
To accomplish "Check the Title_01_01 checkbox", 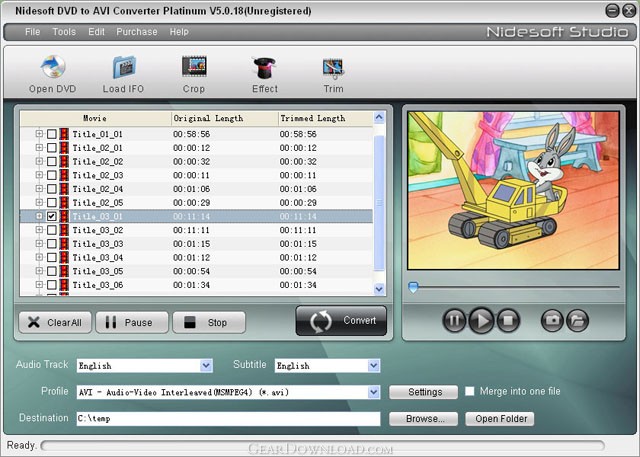I will (x=51, y=134).
